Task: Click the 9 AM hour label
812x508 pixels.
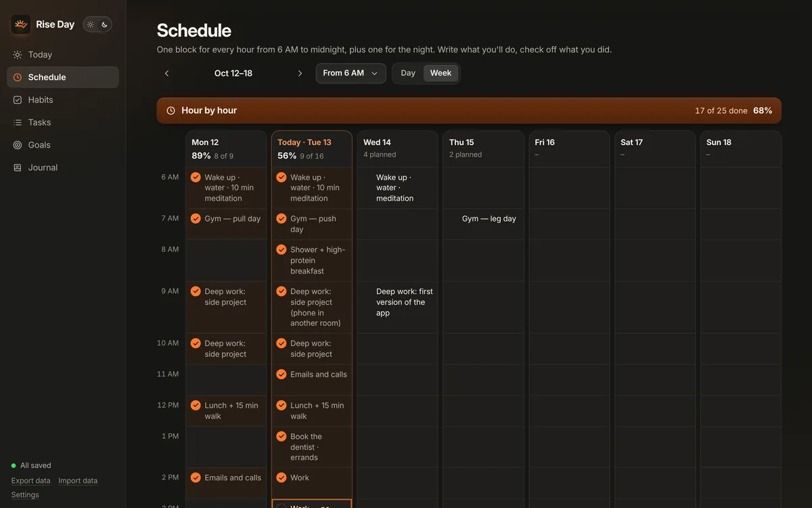Action: (170, 291)
